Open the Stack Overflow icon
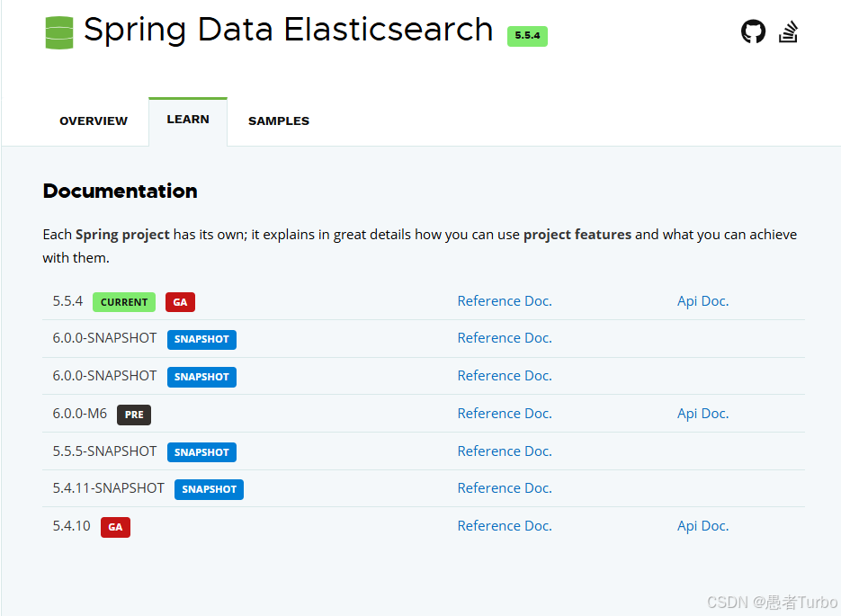 coord(789,31)
